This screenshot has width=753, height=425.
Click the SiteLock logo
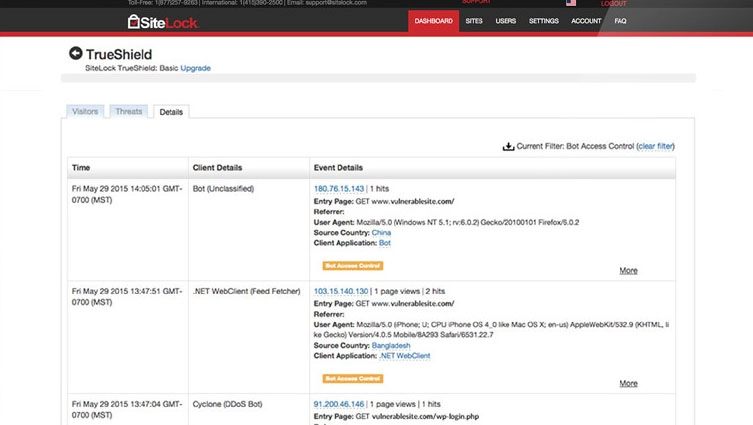pyautogui.click(x=163, y=22)
